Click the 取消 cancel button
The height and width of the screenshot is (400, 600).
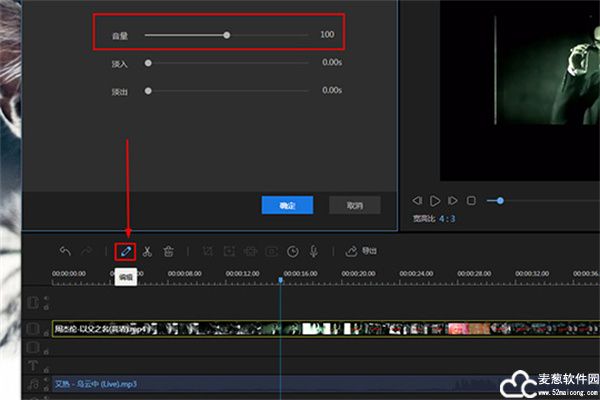pyautogui.click(x=354, y=204)
